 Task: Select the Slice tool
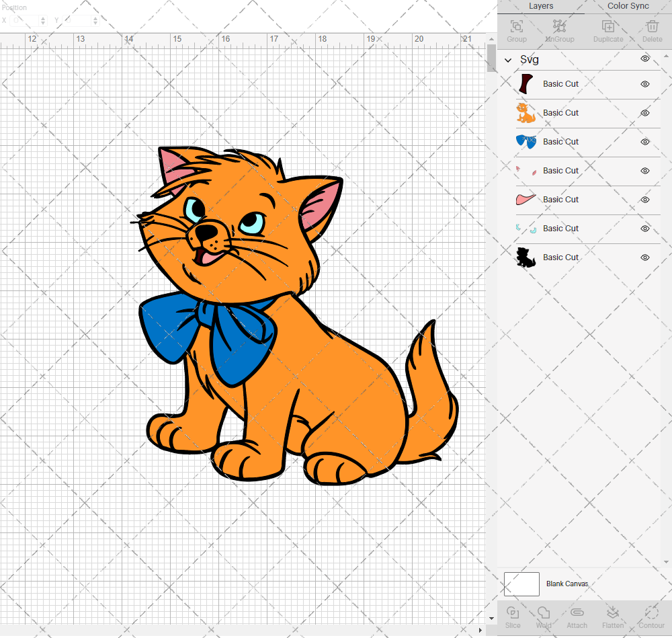click(x=512, y=616)
